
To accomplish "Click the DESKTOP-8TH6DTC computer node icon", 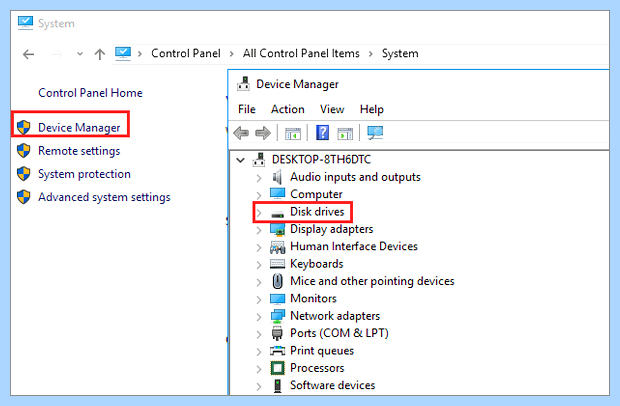I will (x=259, y=159).
